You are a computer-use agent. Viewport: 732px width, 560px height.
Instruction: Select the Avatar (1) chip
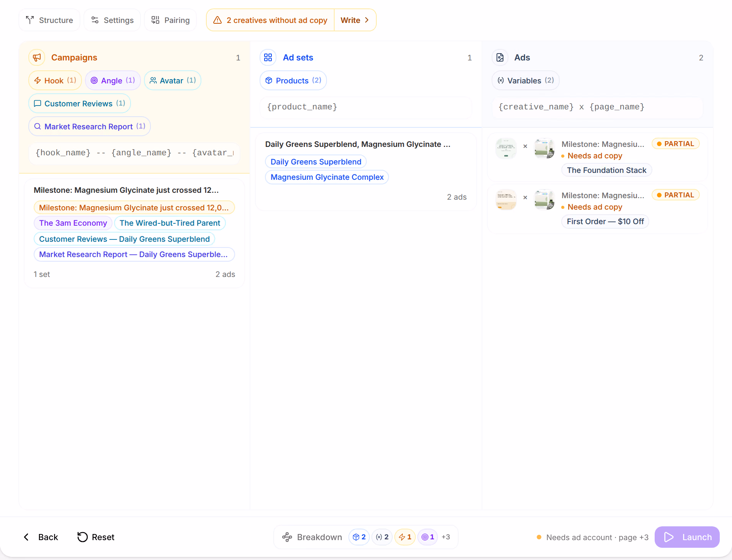[x=173, y=80]
